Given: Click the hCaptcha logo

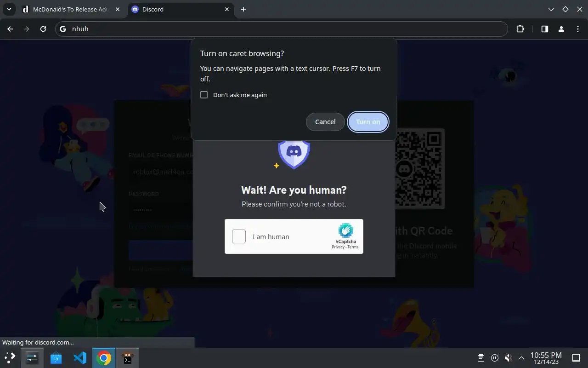Looking at the screenshot, I should [345, 231].
